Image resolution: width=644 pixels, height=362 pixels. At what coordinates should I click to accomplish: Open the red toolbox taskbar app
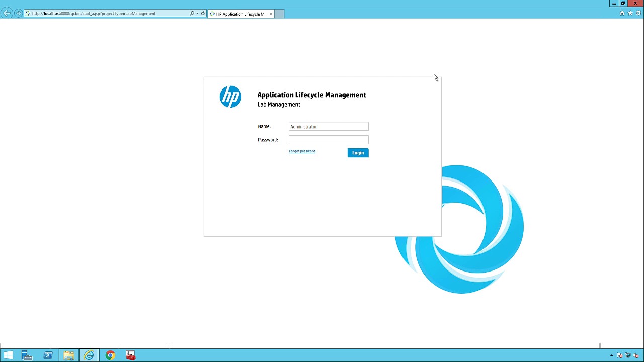point(130,355)
